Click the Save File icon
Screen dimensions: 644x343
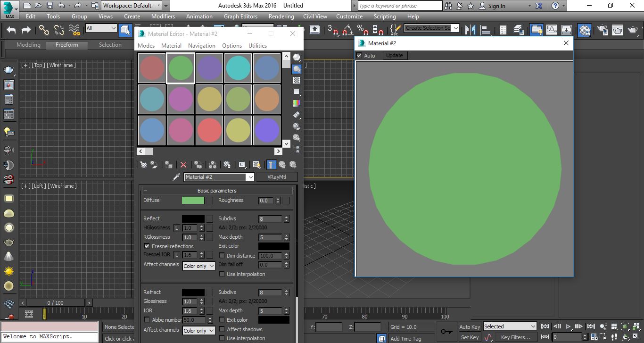coord(50,6)
